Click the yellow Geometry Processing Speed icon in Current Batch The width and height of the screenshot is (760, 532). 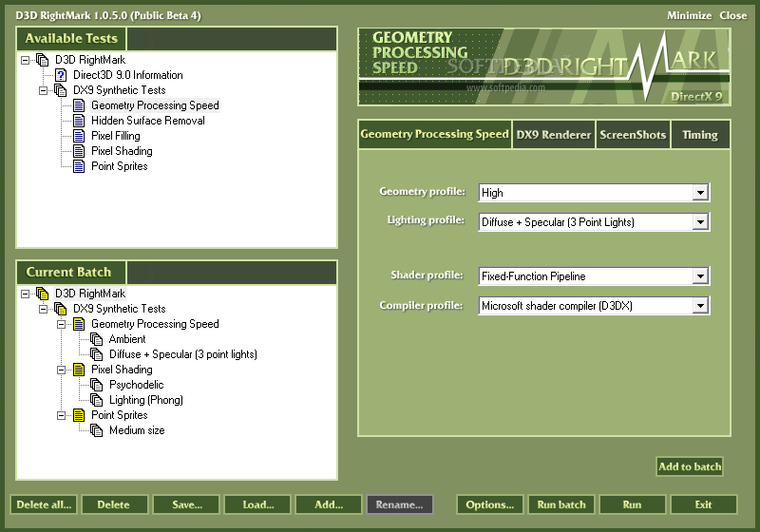tap(79, 324)
